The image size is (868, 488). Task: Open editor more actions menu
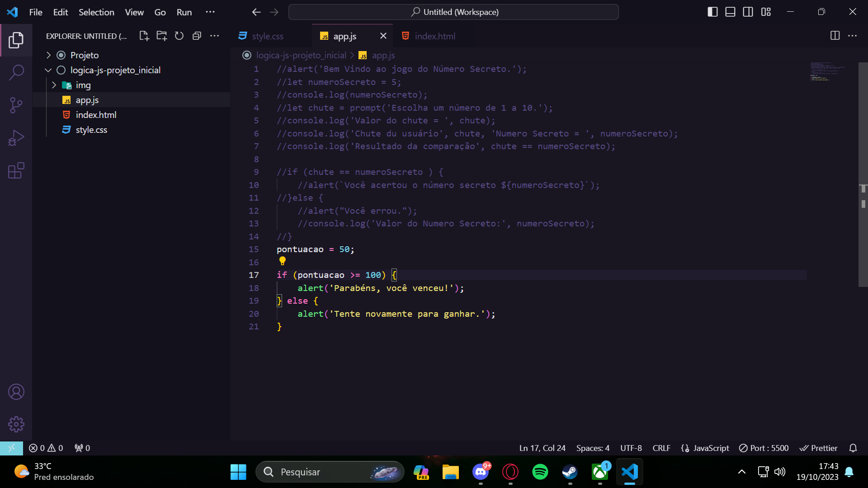click(852, 36)
